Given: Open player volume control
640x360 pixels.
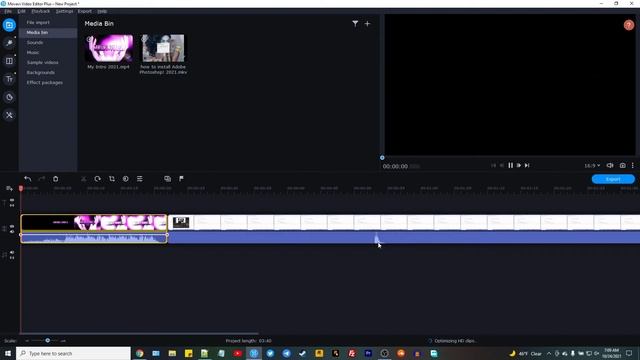Looking at the screenshot, I should [x=610, y=165].
